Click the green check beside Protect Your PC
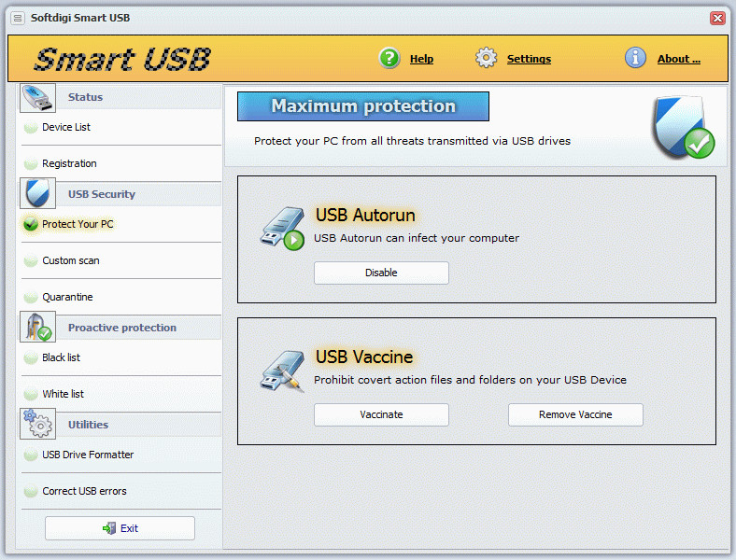Viewport: 736px width, 560px height. click(x=31, y=224)
